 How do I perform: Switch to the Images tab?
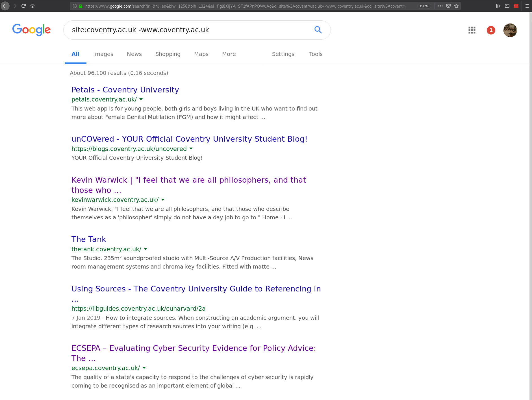click(x=103, y=54)
